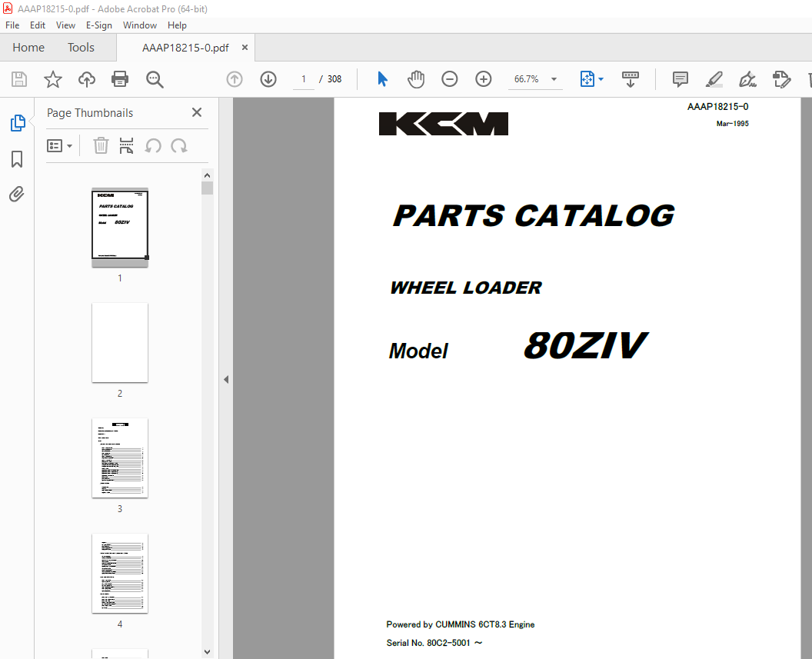The height and width of the screenshot is (659, 812).
Task: Open Page Thumbnails sidebar icon
Action: click(x=18, y=123)
